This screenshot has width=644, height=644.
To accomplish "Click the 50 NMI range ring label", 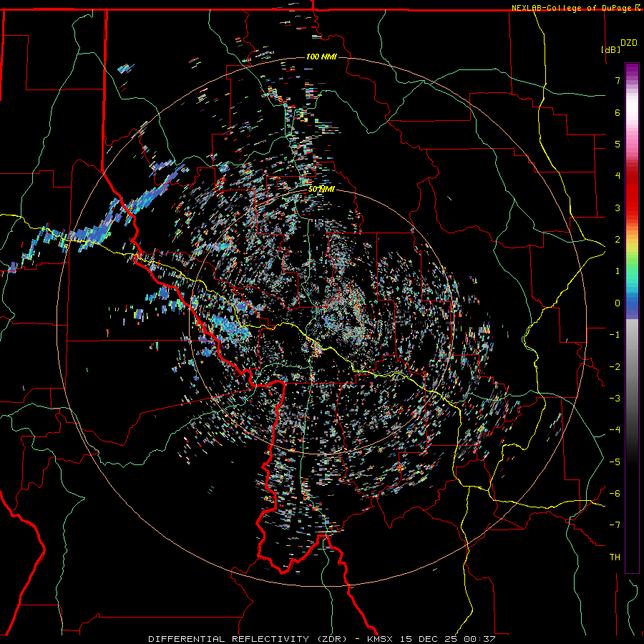I will pos(321,190).
